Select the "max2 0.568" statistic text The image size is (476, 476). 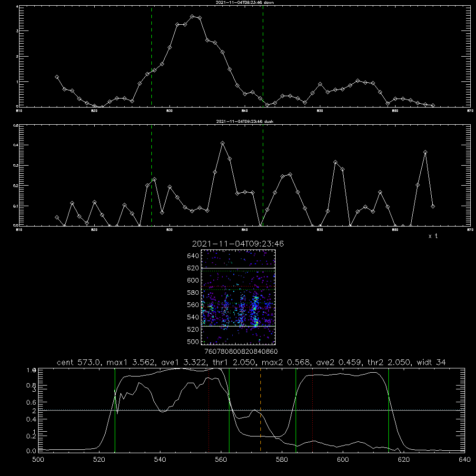pyautogui.click(x=286, y=362)
